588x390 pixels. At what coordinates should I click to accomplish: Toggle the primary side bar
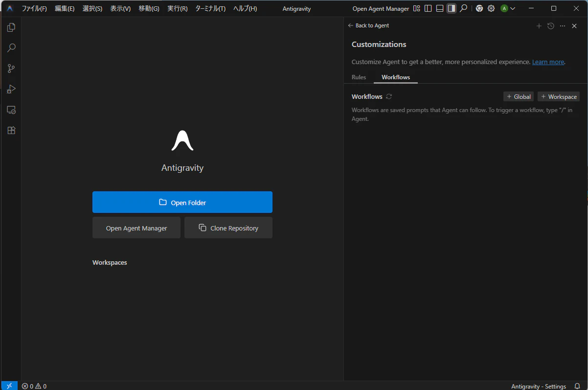tap(428, 8)
